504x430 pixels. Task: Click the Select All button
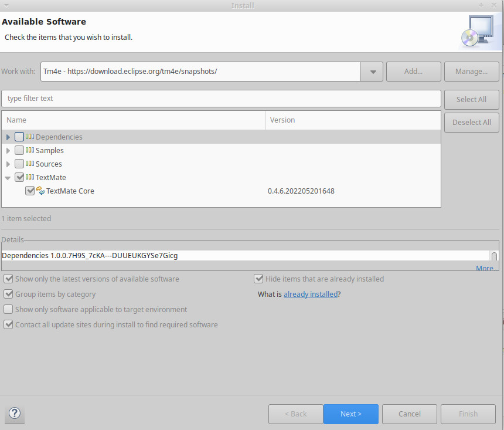click(471, 100)
